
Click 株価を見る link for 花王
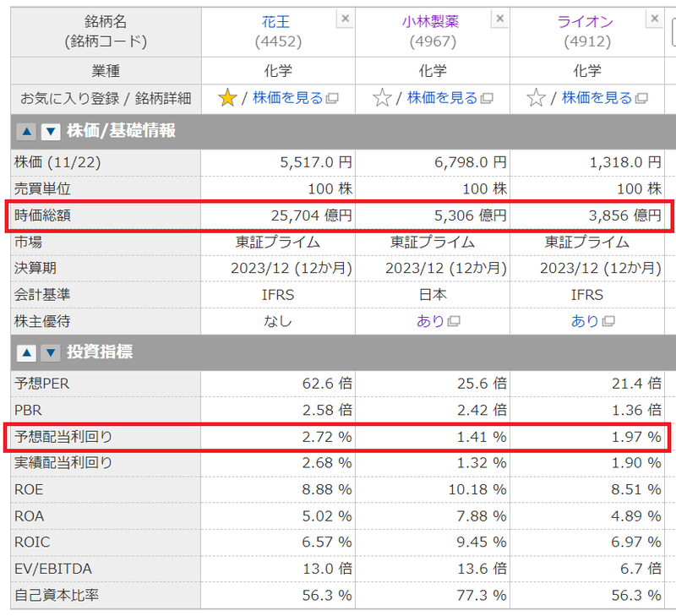[x=287, y=98]
